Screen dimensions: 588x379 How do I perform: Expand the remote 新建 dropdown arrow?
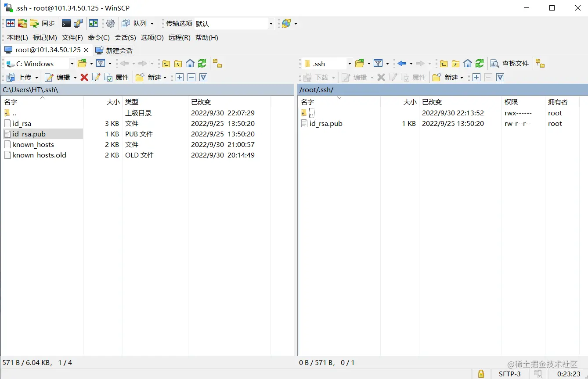tap(462, 78)
